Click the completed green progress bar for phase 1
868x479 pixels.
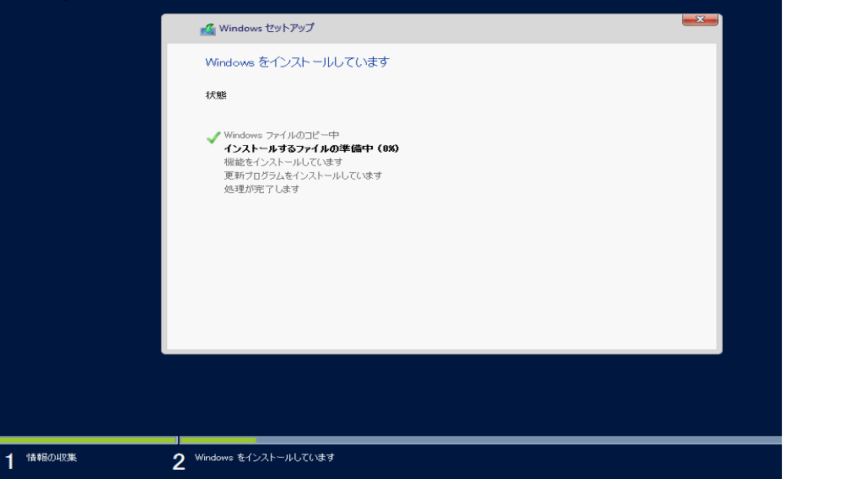(x=88, y=440)
